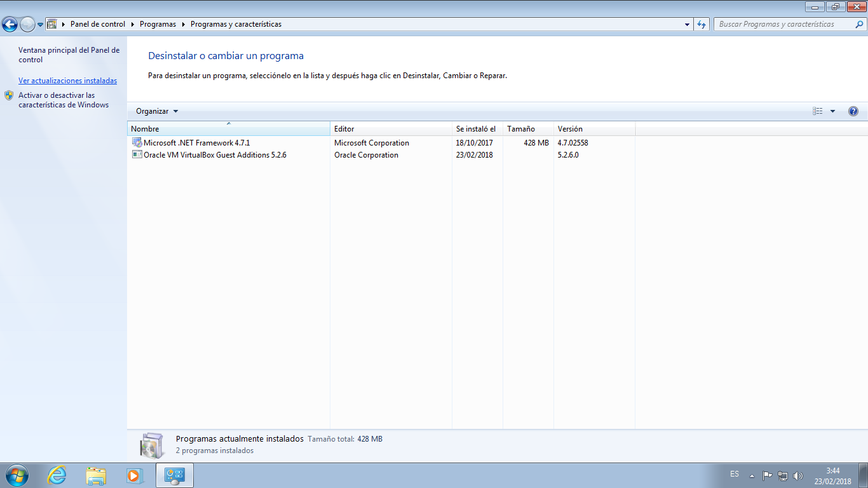Image resolution: width=868 pixels, height=488 pixels.
Task: Click version '5.2.6.0' cell
Action: tap(568, 155)
